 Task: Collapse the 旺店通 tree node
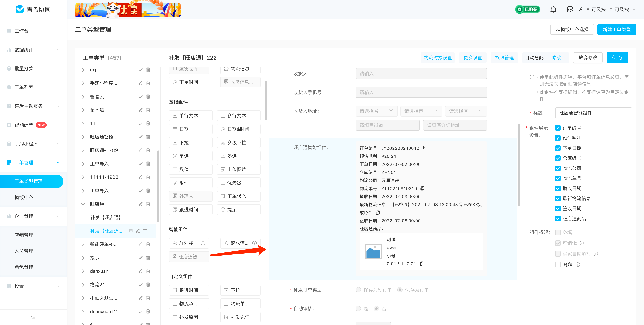(83, 204)
